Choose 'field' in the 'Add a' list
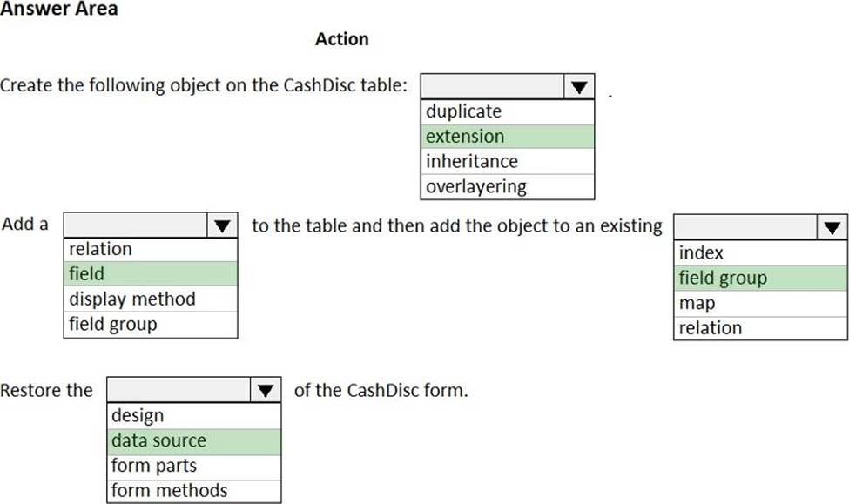Screen dimensions: 849x504 150,274
